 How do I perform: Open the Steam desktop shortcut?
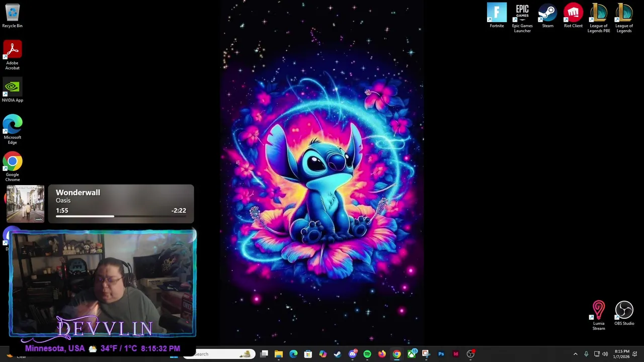pos(547,16)
